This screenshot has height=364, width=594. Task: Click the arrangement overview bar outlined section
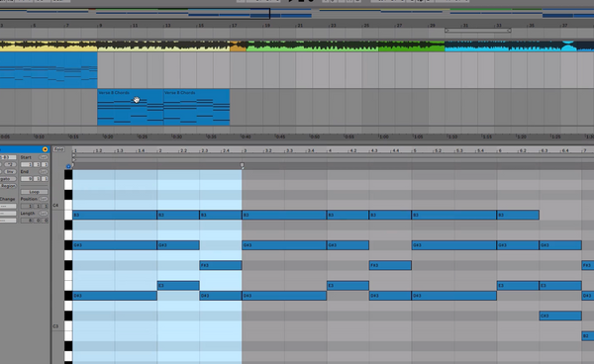pyautogui.click(x=135, y=14)
